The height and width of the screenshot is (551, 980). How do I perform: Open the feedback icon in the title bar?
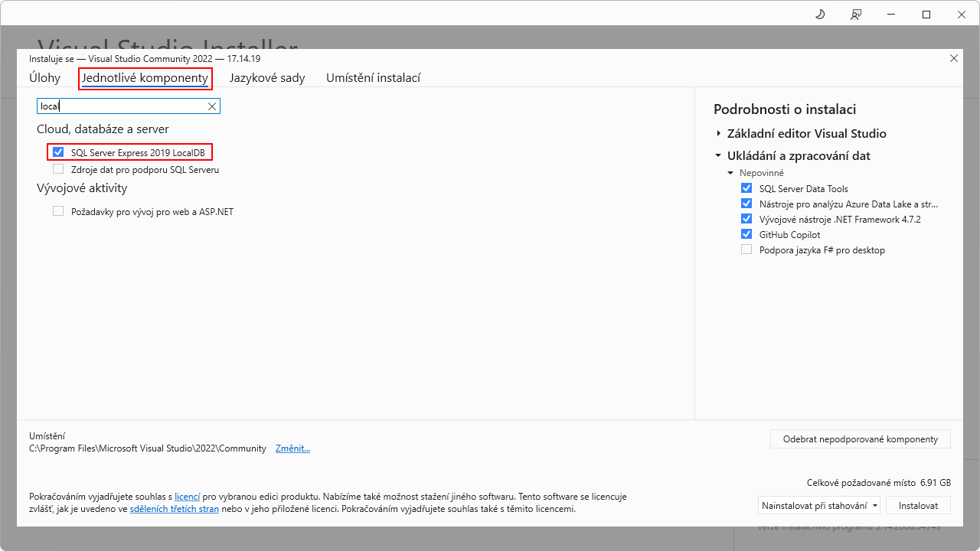click(x=855, y=14)
